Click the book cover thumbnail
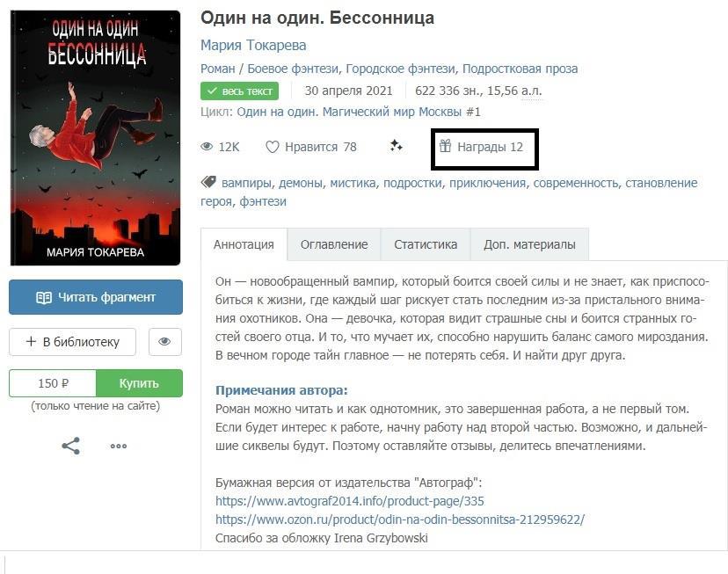The height and width of the screenshot is (574, 728). click(95, 138)
